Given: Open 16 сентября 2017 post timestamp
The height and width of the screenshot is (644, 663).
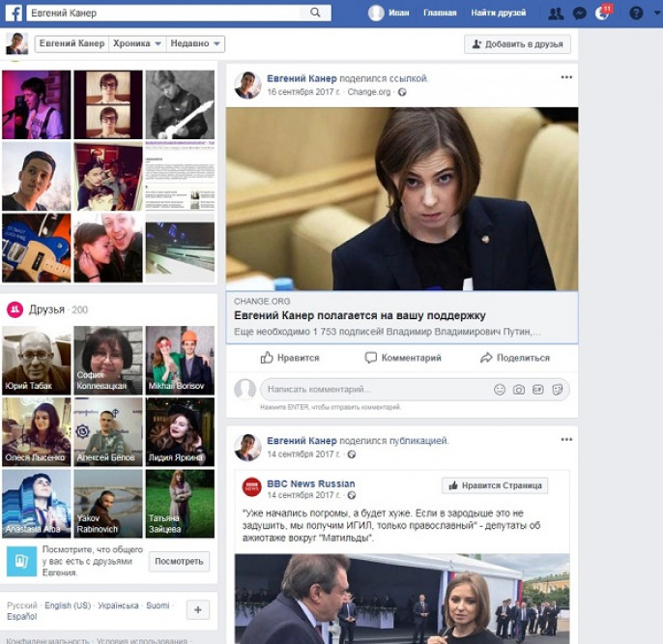Looking at the screenshot, I should (303, 92).
